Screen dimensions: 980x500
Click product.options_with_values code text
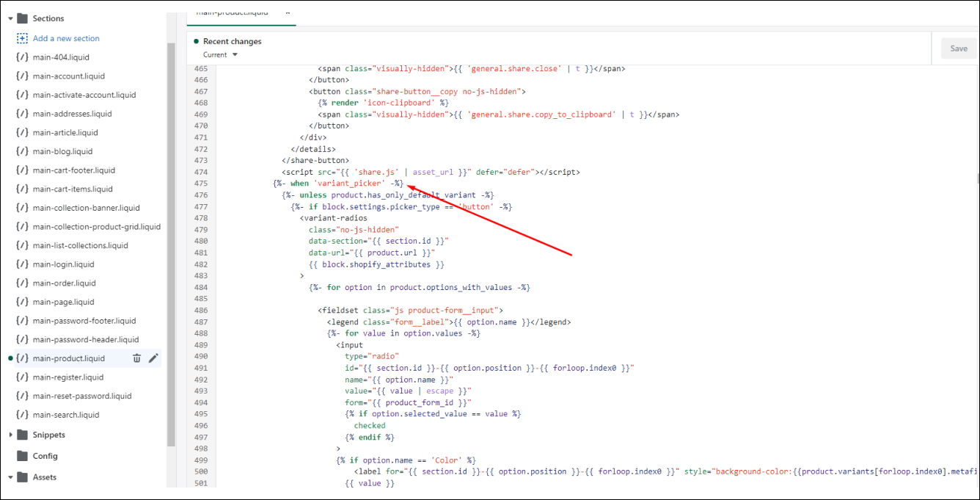[x=452, y=287]
